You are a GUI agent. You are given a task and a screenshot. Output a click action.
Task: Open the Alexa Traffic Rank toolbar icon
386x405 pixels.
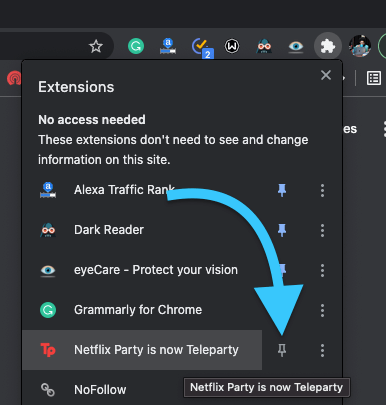coord(168,46)
